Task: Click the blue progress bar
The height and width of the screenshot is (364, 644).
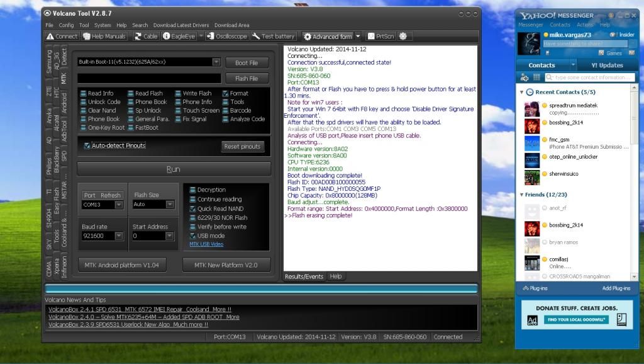Action: [x=261, y=288]
